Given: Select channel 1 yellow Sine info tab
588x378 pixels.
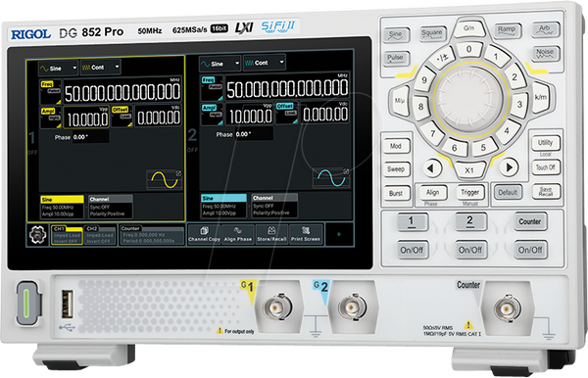Looking at the screenshot, I should click(x=63, y=207).
